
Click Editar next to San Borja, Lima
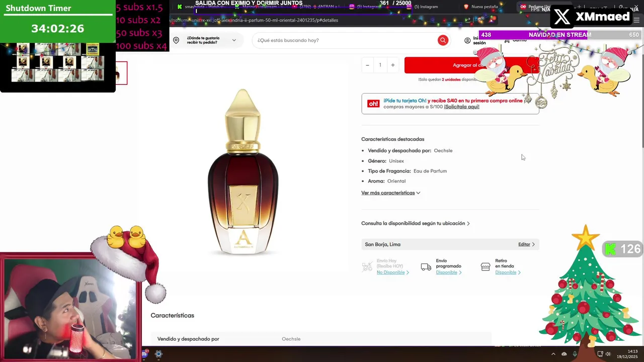tap(524, 244)
